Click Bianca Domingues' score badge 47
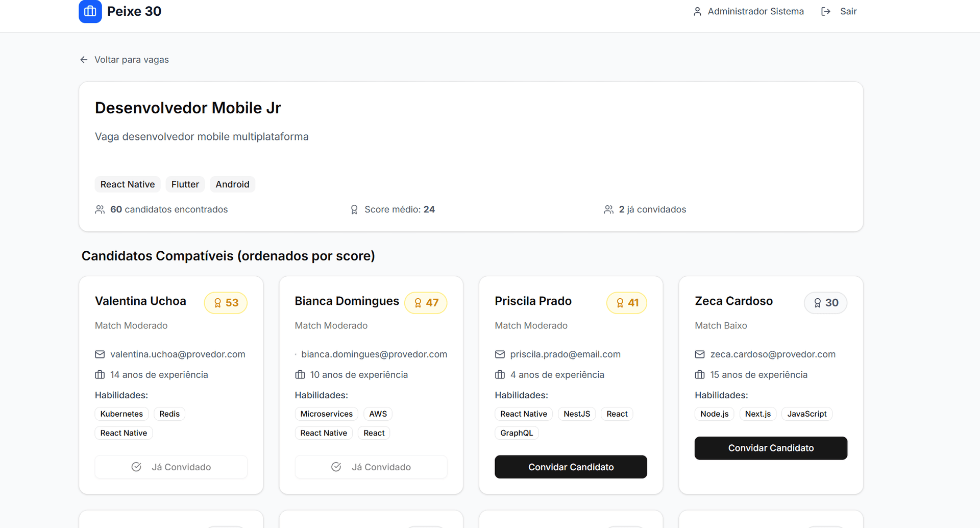The width and height of the screenshot is (980, 528). 426,303
